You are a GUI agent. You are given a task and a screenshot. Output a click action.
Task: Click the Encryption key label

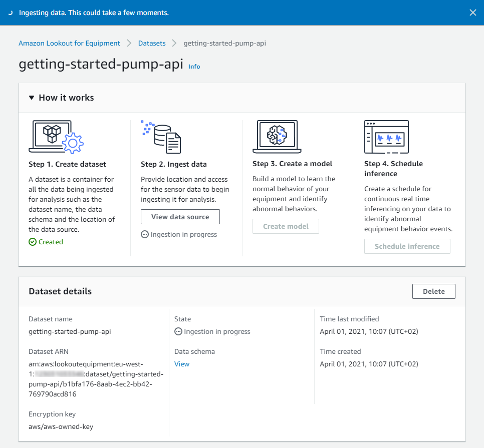(x=52, y=414)
